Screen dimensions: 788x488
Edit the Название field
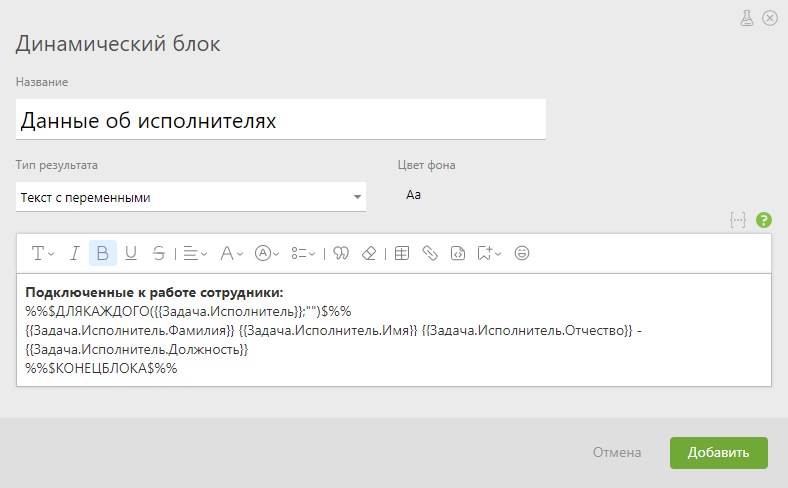click(281, 120)
